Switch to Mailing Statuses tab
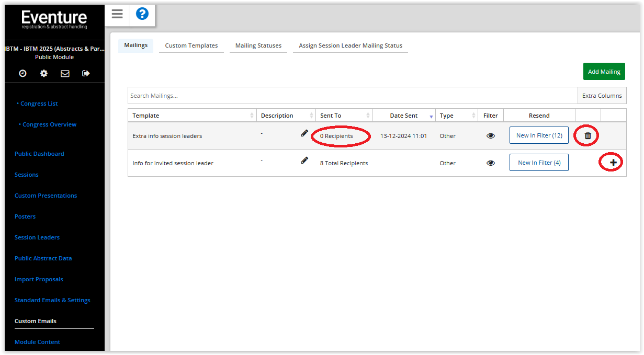Viewport: 644px width, 355px height. coord(258,45)
